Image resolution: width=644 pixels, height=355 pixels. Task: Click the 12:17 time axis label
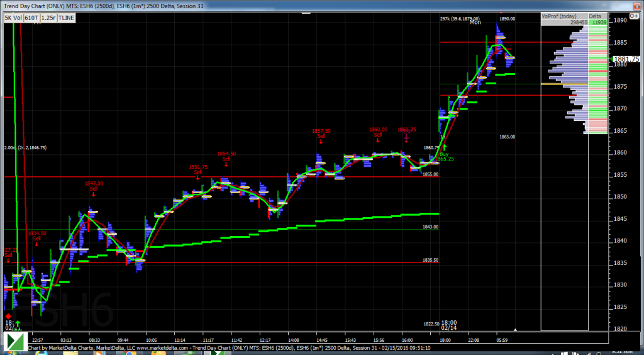[265, 340]
